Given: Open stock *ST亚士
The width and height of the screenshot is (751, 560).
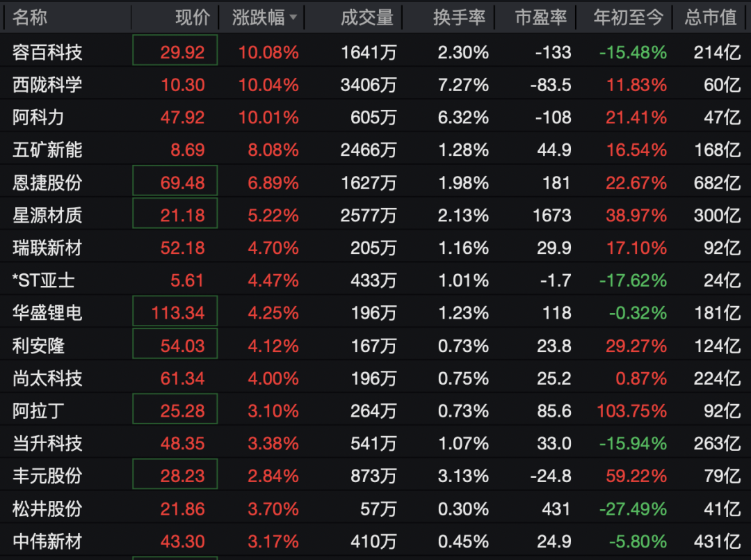Looking at the screenshot, I should tap(44, 280).
